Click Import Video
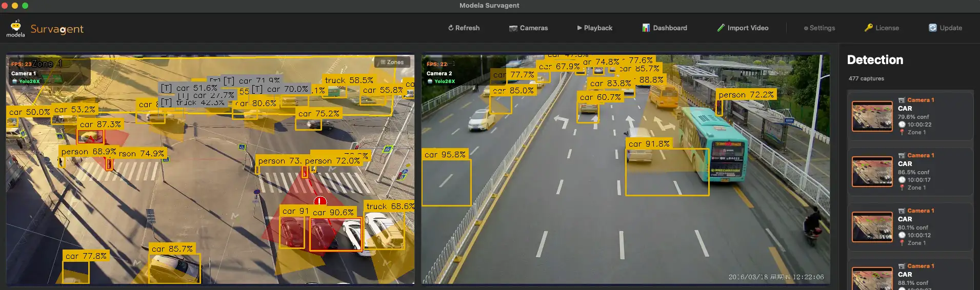Viewport: 980px width, 290px height. tap(743, 28)
